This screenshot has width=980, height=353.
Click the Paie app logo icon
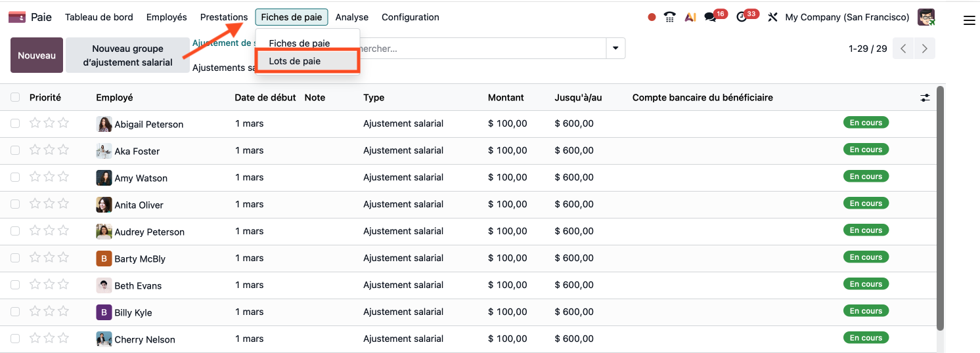[x=17, y=17]
